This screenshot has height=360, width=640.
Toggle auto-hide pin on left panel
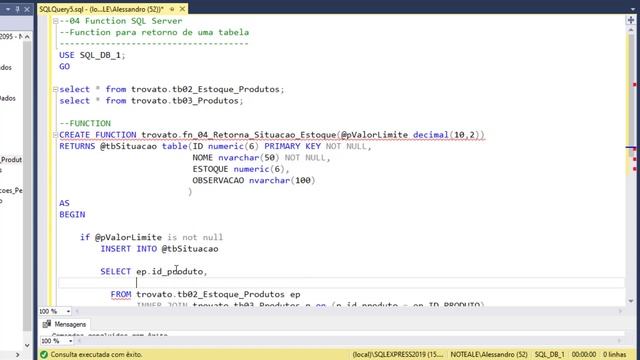tap(18, 9)
